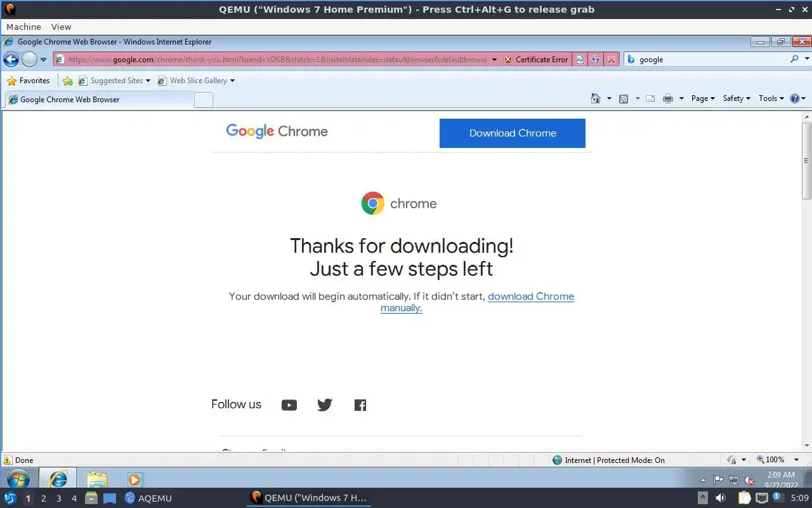
Task: Open search provider dropdown arrow
Action: (x=807, y=59)
